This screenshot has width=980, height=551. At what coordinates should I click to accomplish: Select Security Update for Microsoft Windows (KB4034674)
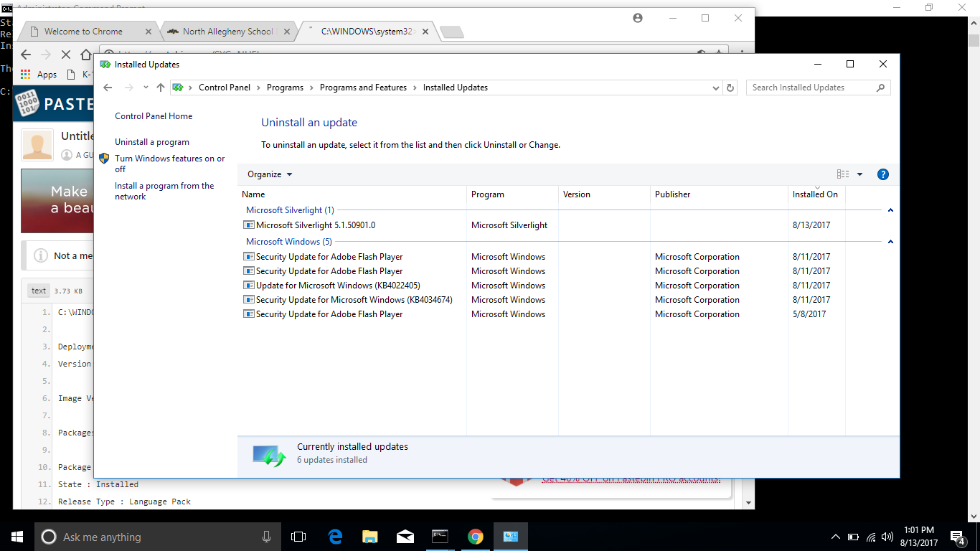pyautogui.click(x=354, y=300)
